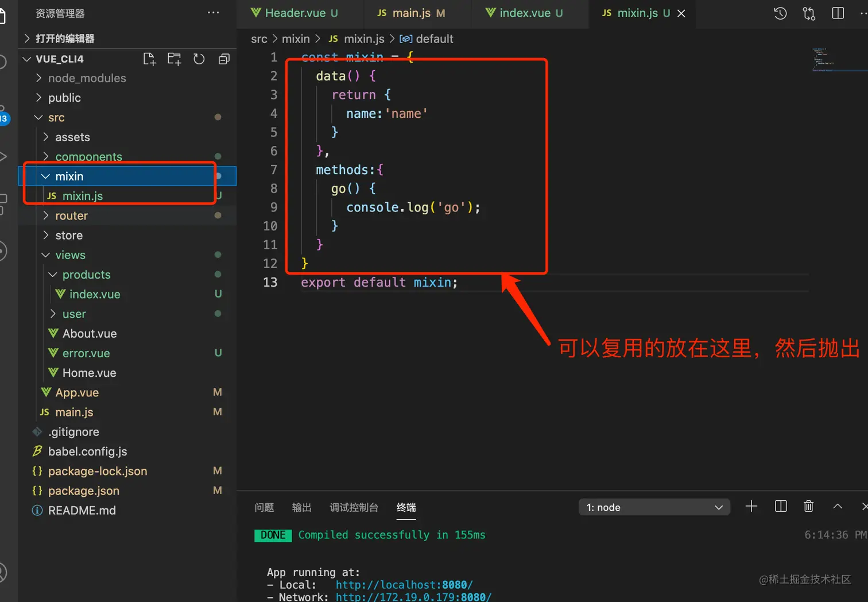Screen dimensions: 868x602
Task: Add a new terminal
Action: point(751,506)
